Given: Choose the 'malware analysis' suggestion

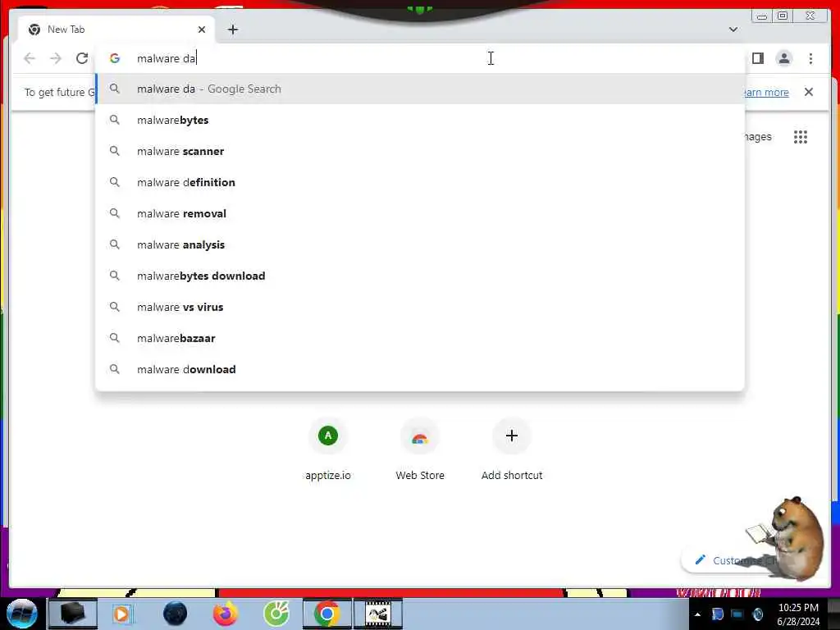Looking at the screenshot, I should (420, 244).
